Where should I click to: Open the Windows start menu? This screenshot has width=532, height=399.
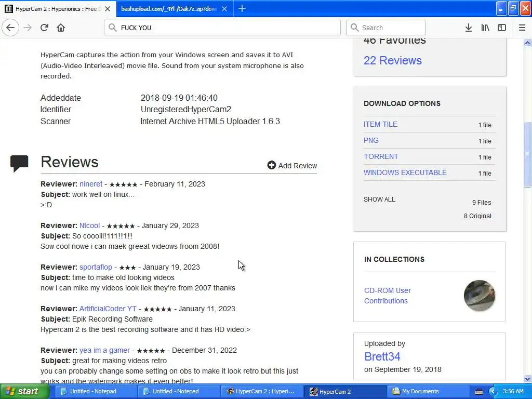[24, 391]
